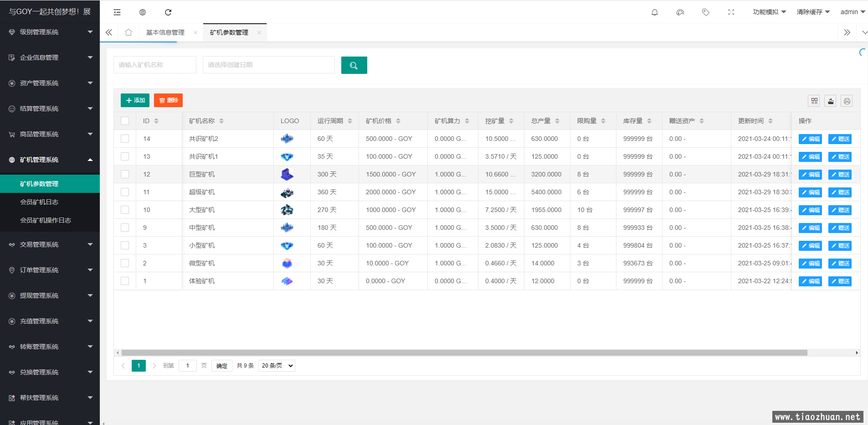Click the horizontal table scrollbar

click(464, 352)
